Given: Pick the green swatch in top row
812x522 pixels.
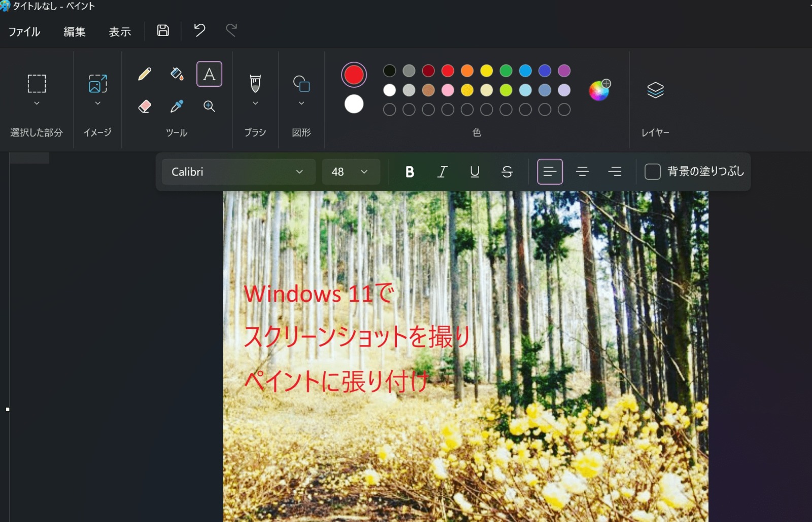Looking at the screenshot, I should pyautogui.click(x=506, y=71).
